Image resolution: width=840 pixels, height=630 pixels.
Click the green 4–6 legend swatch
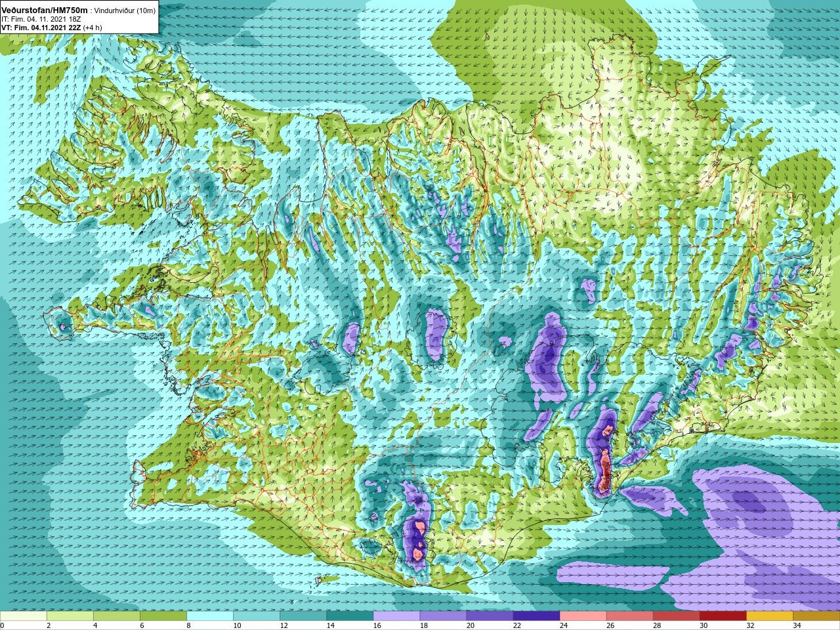pyautogui.click(x=117, y=616)
